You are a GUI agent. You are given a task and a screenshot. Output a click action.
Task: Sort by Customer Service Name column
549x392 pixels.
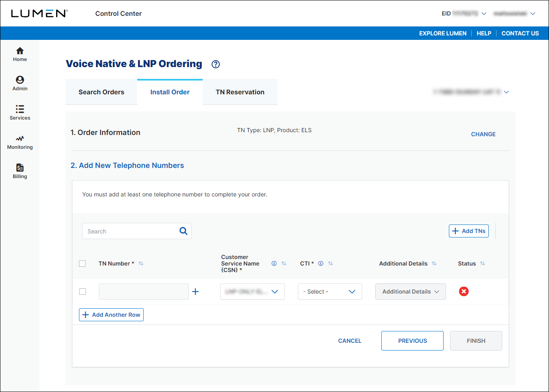[x=284, y=264]
